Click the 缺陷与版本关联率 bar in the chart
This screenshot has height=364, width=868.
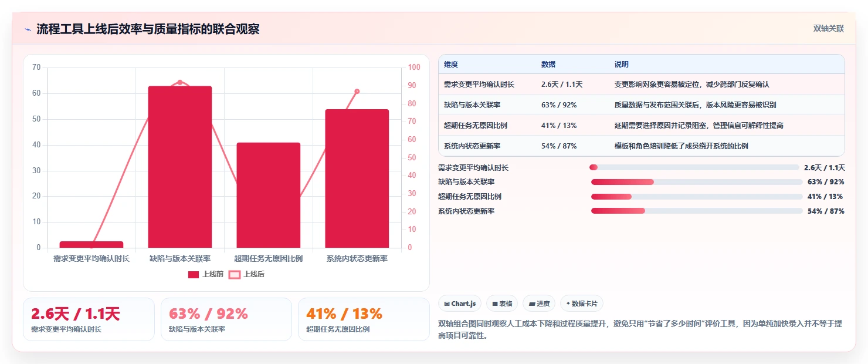click(x=180, y=167)
